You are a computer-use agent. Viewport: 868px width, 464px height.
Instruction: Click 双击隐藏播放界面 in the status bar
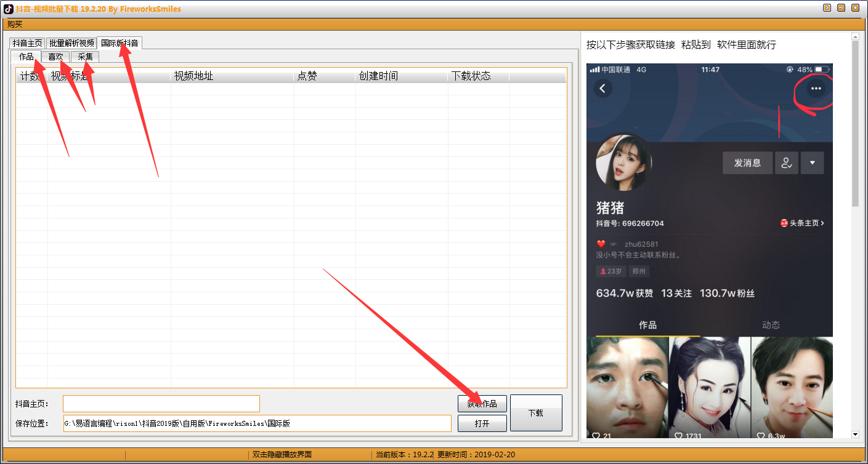282,455
